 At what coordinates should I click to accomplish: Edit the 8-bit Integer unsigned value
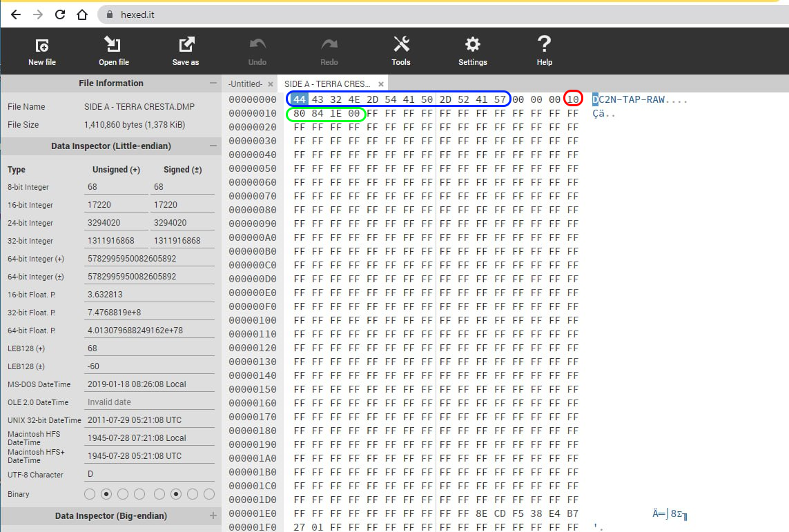[116, 187]
